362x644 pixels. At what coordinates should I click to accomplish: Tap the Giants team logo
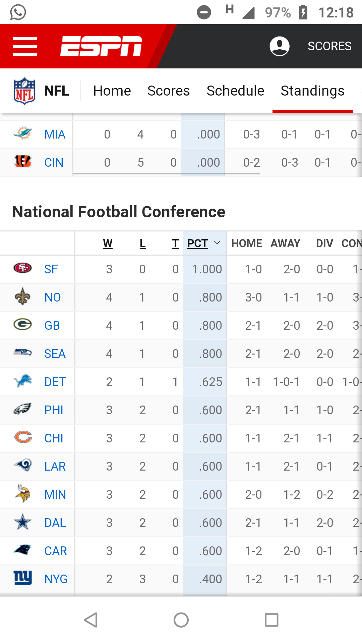[x=22, y=578]
